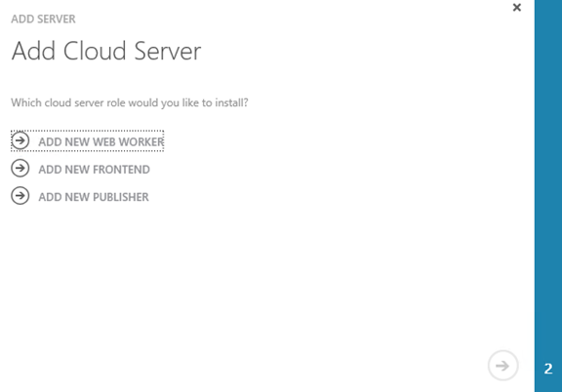Go to next step with bottom-right arrow button
Viewport: 562px width, 392px height.
point(502,366)
